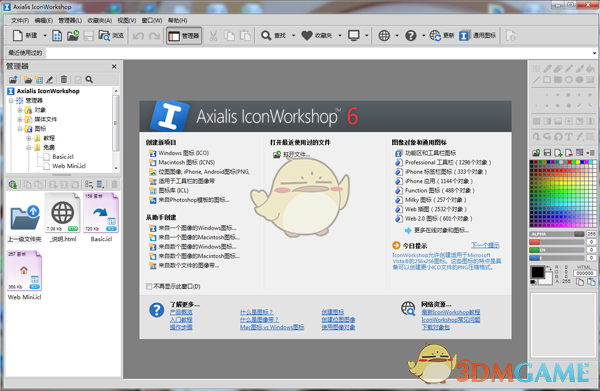600x391 pixels.
Task: Adjust the blue color channel slider
Action: tap(557, 258)
